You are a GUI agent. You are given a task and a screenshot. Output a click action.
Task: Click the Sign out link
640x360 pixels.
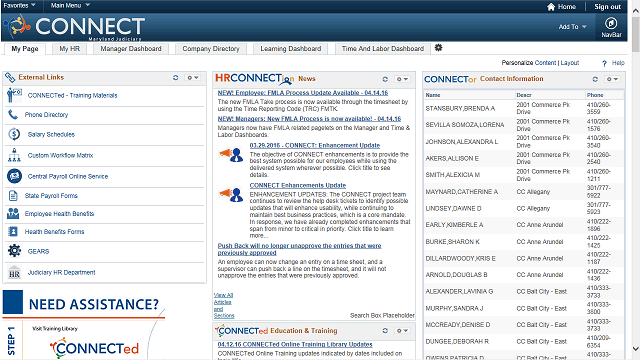(607, 7)
